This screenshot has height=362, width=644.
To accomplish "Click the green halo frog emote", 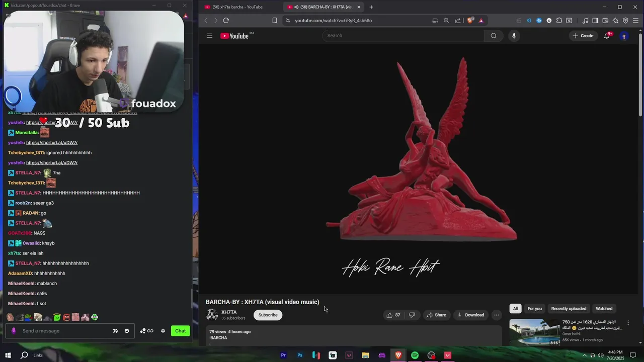I will coord(57,317).
